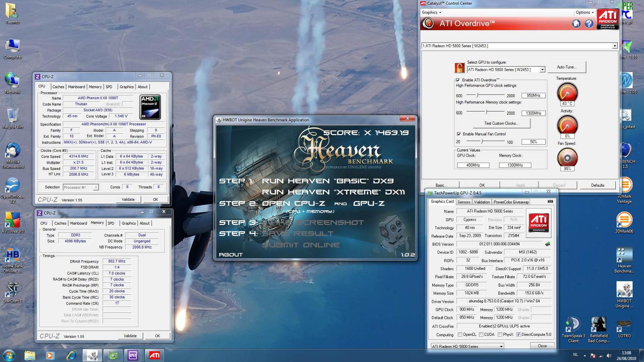Select the Network desktop icon
This screenshot has height=362, width=644.
[x=12, y=83]
